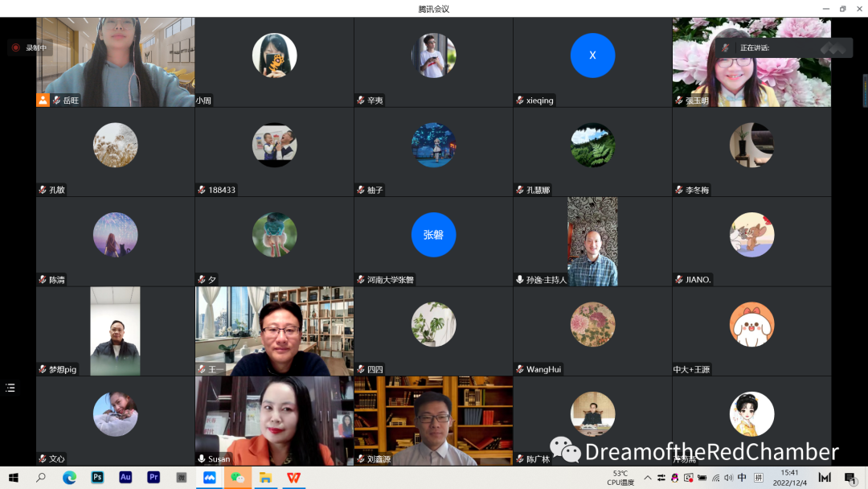Open the list icon on left edge
The height and width of the screenshot is (489, 868).
10,388
